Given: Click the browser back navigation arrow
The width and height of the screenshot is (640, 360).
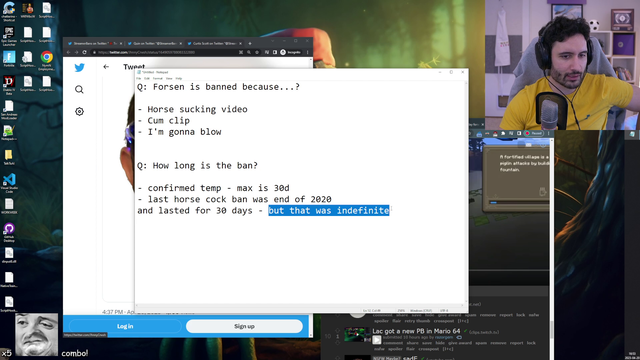Looking at the screenshot, I should (x=68, y=52).
